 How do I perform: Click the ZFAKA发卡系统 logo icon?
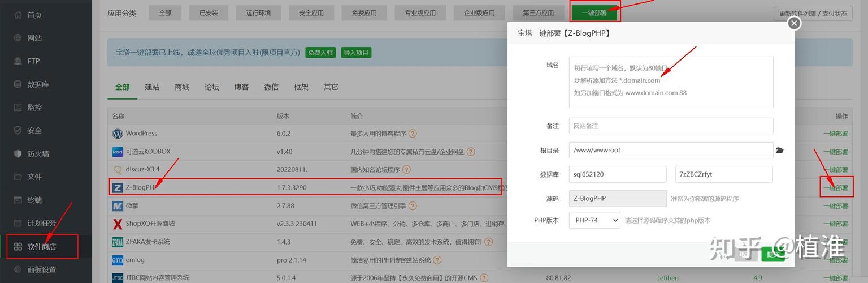[x=118, y=242]
